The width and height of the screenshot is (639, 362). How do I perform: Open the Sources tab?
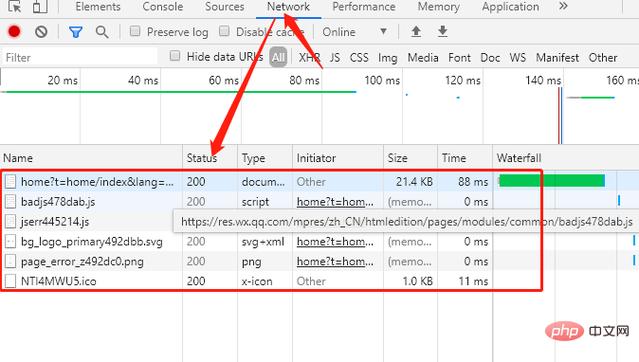[x=225, y=7]
